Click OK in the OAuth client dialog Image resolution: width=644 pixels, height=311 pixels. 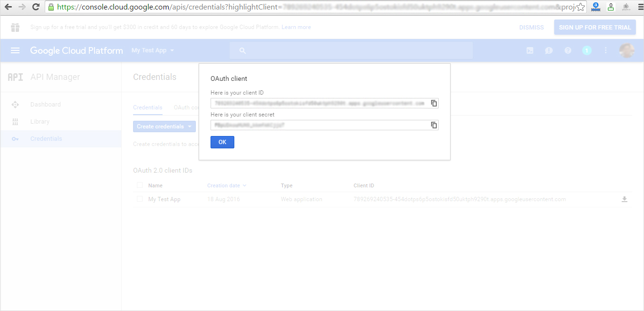[222, 142]
